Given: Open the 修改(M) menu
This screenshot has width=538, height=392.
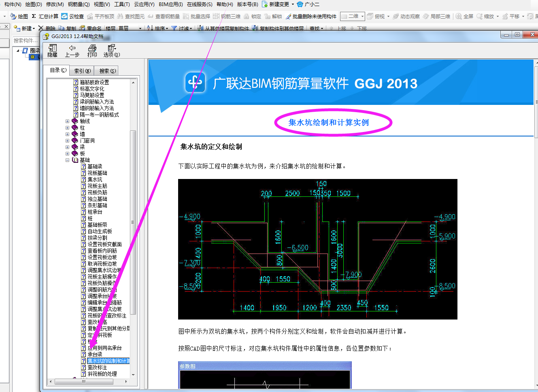Looking at the screenshot, I should [55, 4].
